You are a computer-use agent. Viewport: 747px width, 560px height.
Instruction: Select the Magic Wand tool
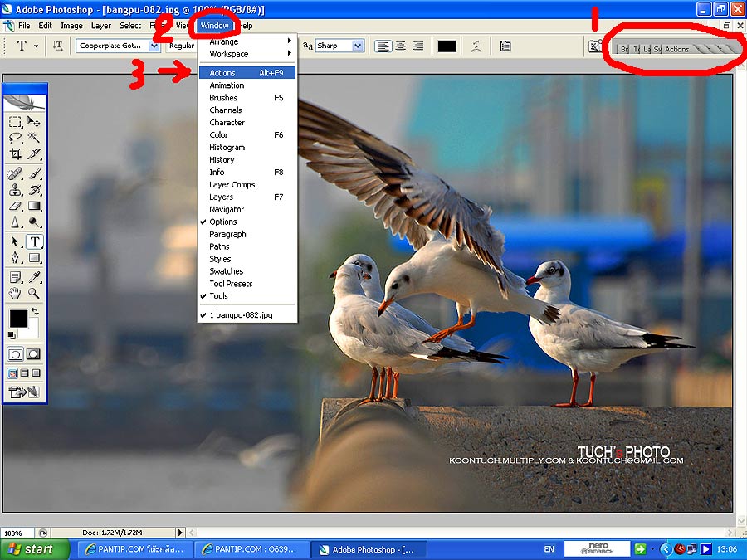click(33, 138)
